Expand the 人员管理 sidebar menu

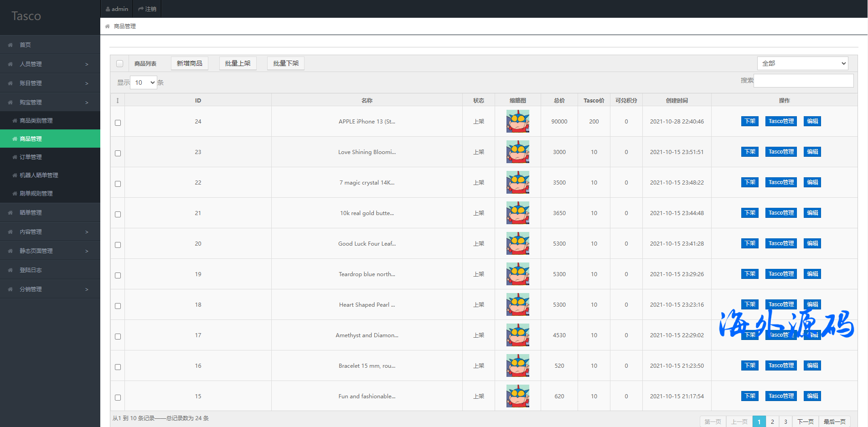(x=50, y=64)
